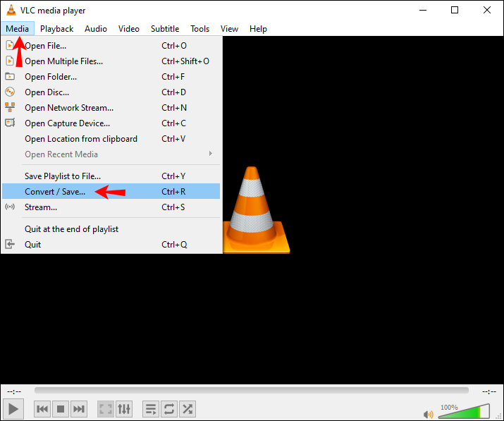Click the window resize grip corner
The height and width of the screenshot is (421, 504).
(499, 417)
